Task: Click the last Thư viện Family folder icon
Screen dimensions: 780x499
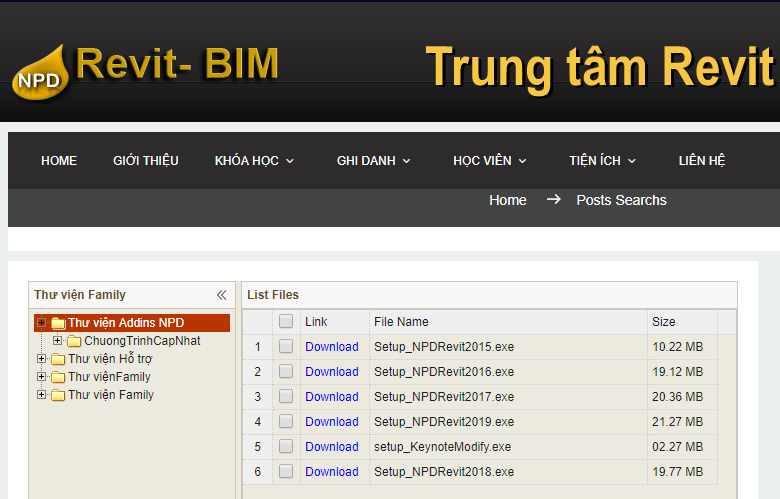Action: 58,395
